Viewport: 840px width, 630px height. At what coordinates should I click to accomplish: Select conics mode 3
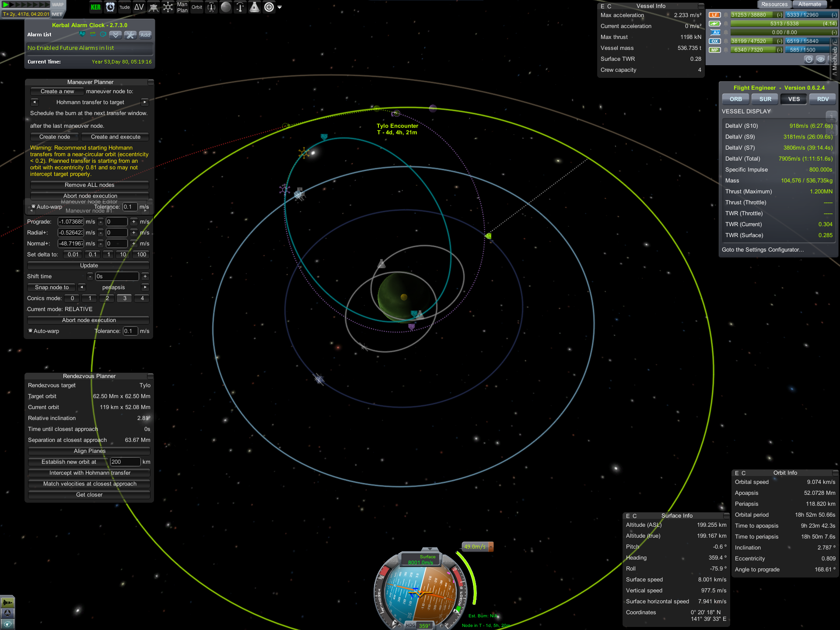click(125, 298)
